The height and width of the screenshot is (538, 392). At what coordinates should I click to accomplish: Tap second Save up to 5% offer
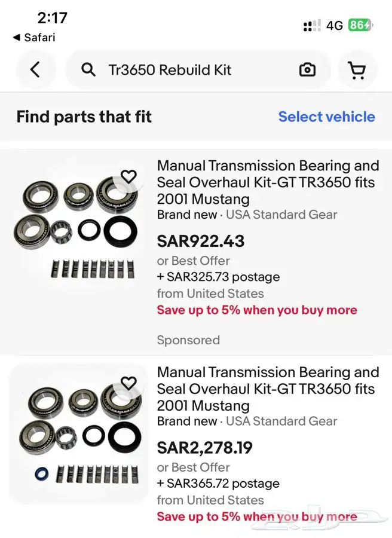(257, 516)
